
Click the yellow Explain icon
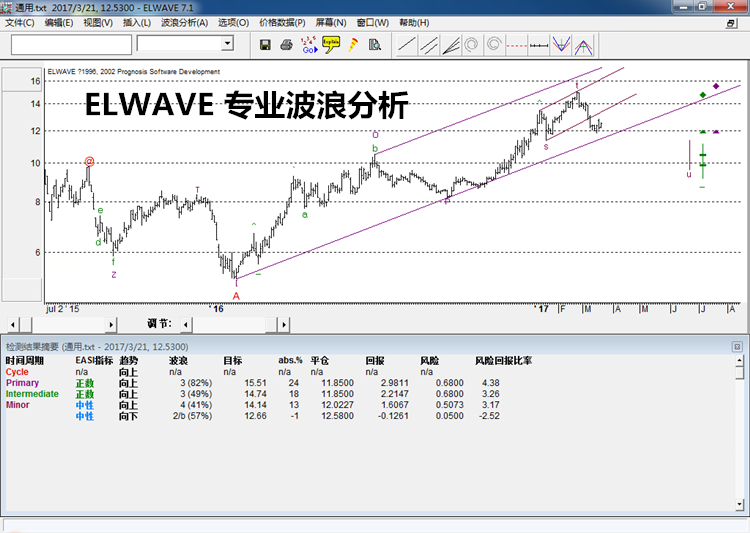click(331, 44)
